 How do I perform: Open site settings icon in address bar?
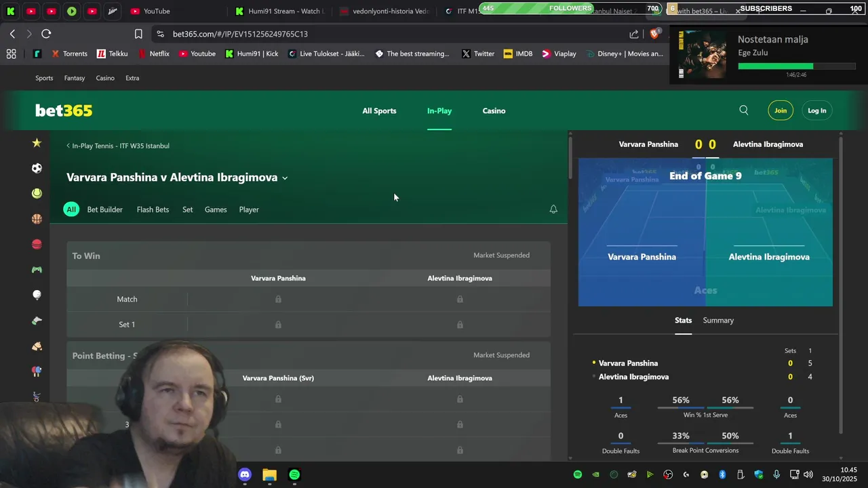[160, 34]
